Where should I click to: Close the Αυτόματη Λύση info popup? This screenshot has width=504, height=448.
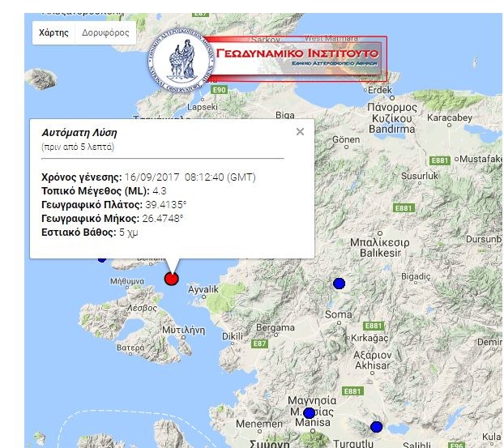pyautogui.click(x=300, y=131)
